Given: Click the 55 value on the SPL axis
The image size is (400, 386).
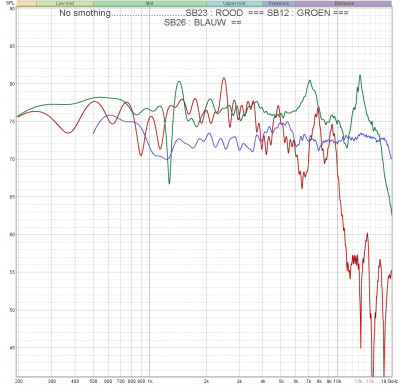Looking at the screenshot, I should point(12,272).
